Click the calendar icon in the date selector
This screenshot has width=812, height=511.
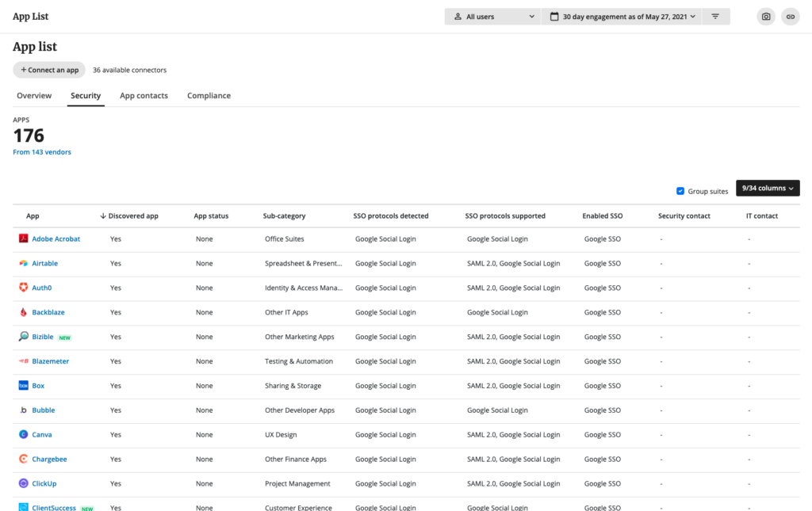(554, 17)
